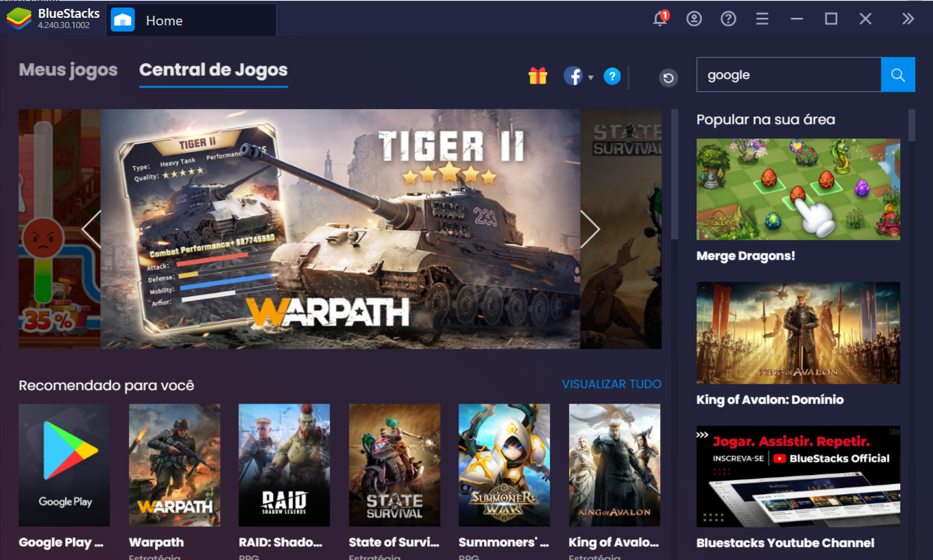933x560 pixels.
Task: Click King of Avalon: Domínio title
Action: [770, 400]
